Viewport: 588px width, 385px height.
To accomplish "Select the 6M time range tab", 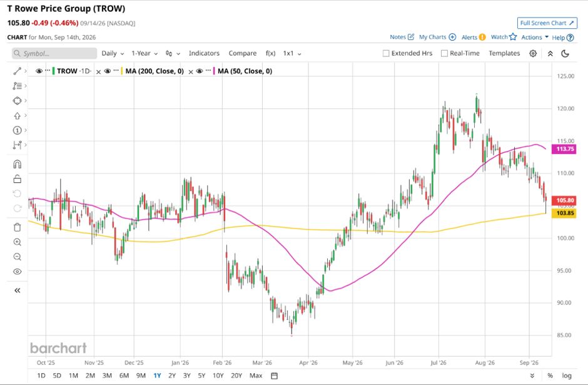I will [124, 375].
